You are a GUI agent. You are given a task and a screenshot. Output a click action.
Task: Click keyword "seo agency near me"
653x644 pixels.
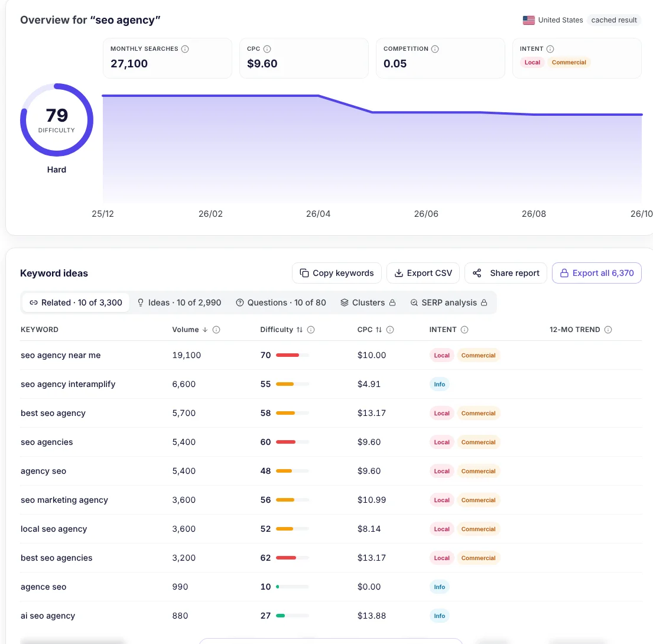pyautogui.click(x=61, y=355)
